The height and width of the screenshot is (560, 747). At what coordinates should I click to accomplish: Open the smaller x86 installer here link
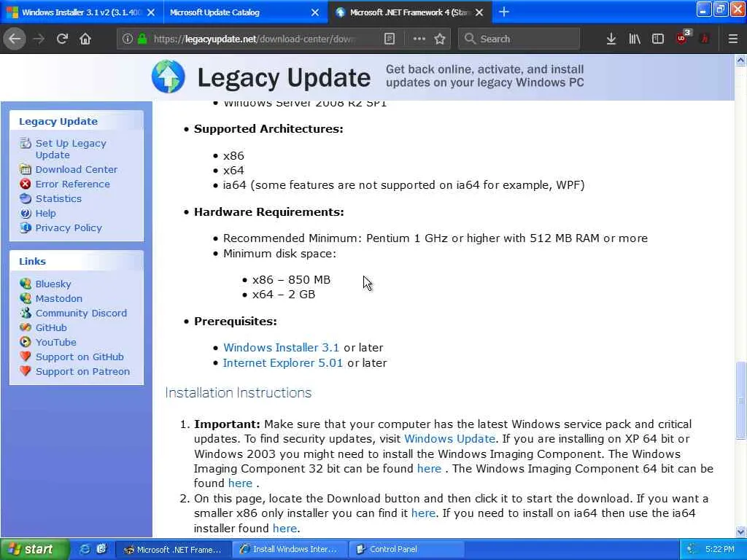[x=424, y=513]
